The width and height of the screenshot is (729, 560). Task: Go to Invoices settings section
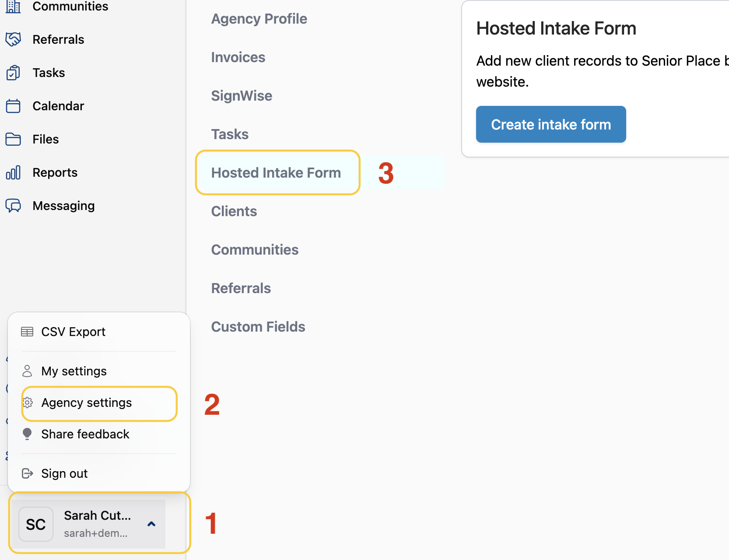click(x=238, y=57)
